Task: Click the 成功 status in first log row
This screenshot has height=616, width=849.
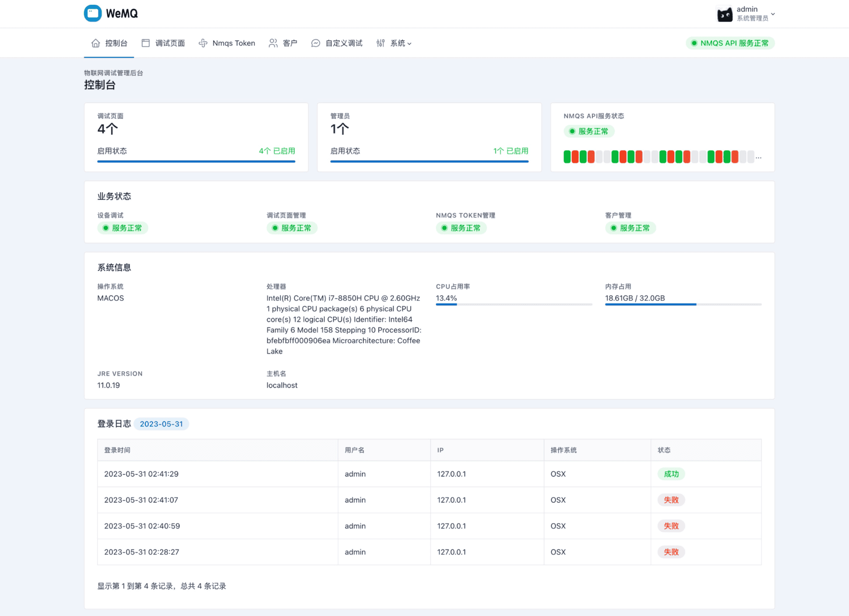Action: coord(671,474)
